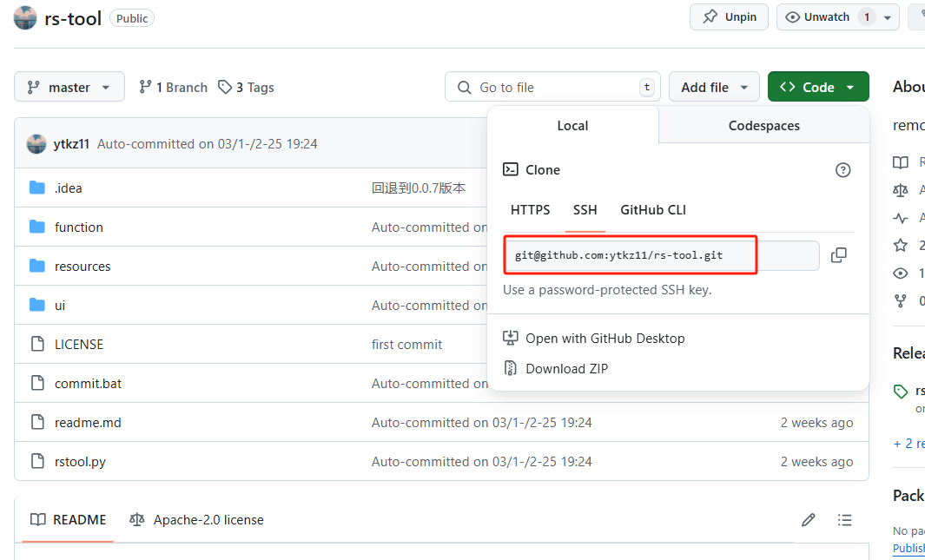The height and width of the screenshot is (560, 925).
Task: View the 3 Tags link
Action: [246, 87]
